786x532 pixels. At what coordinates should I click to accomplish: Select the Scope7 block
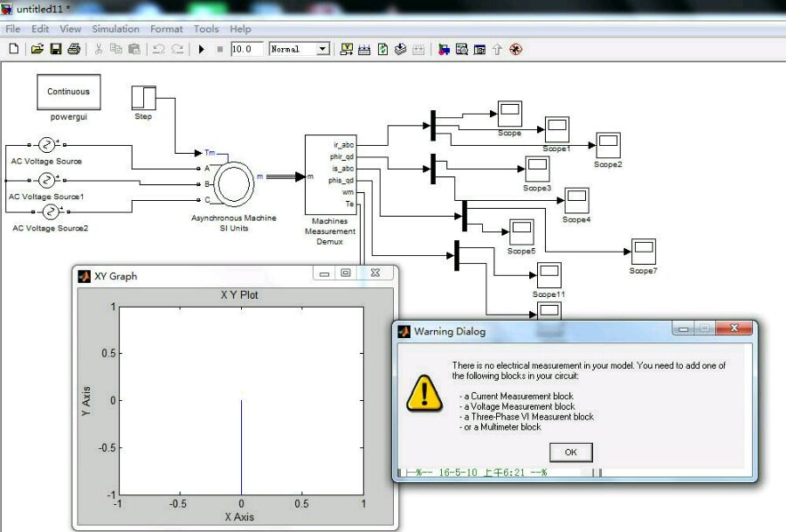click(x=644, y=252)
